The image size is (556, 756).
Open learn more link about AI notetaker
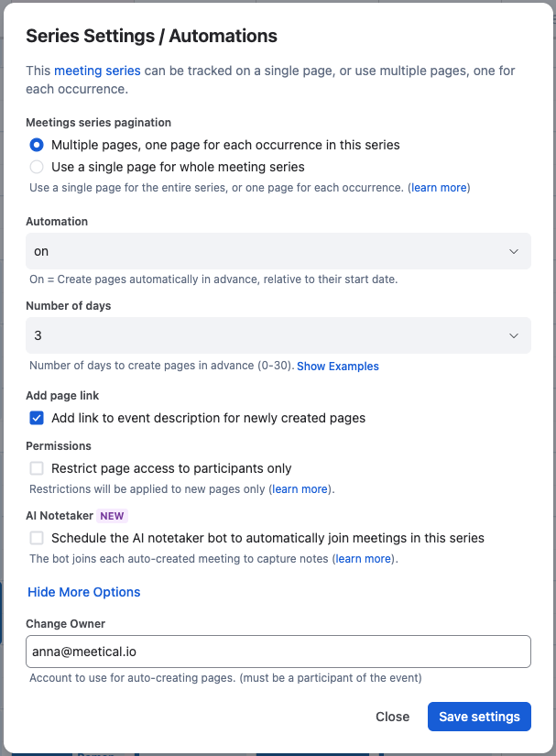364,559
